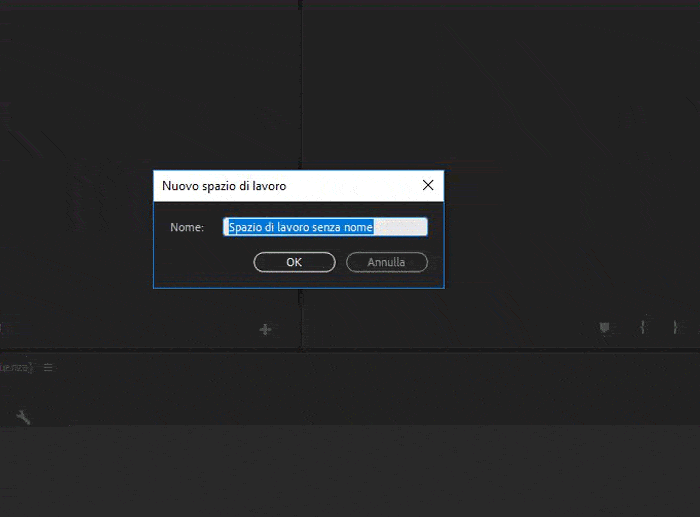This screenshot has height=517, width=700.
Task: Click the Add Marker icon in program monitor
Action: (604, 328)
